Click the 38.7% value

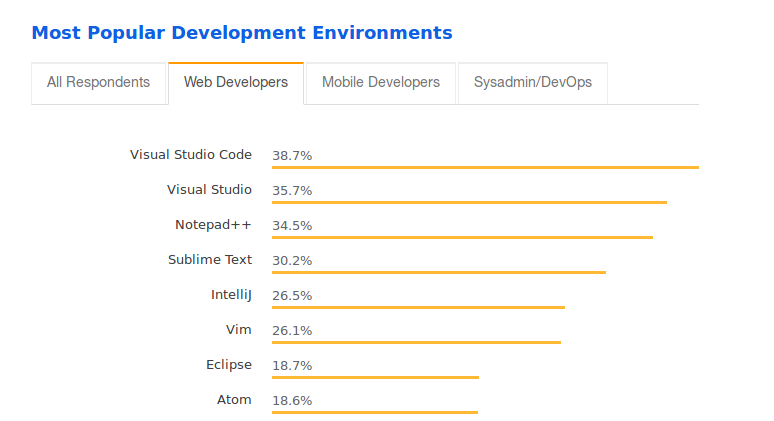pos(292,156)
